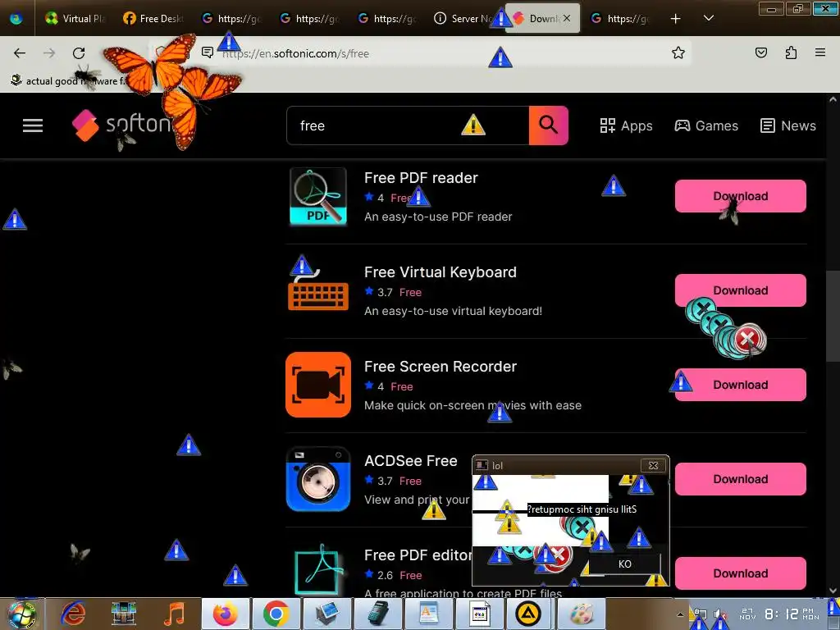The height and width of the screenshot is (630, 840).
Task: Open the Free PDF reader title link
Action: [421, 178]
